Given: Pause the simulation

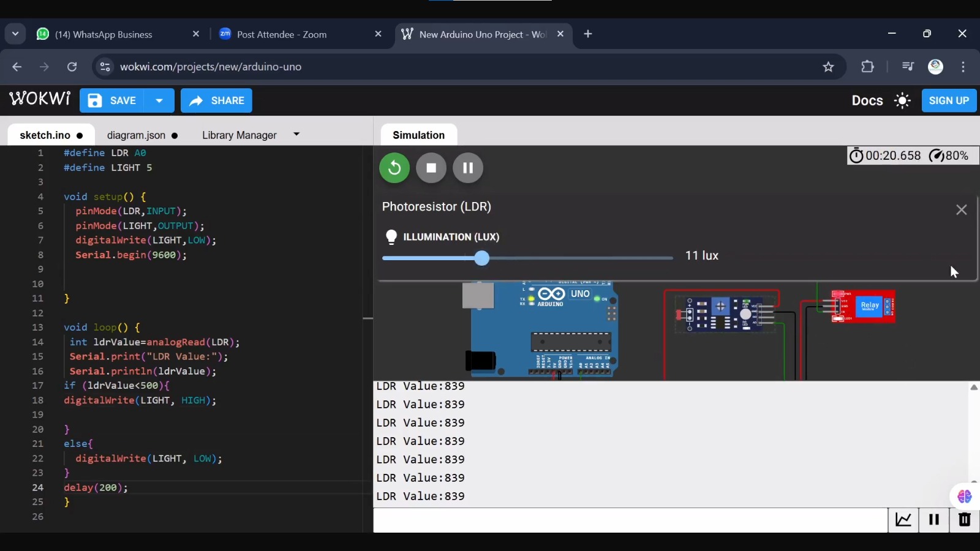Looking at the screenshot, I should tap(468, 168).
